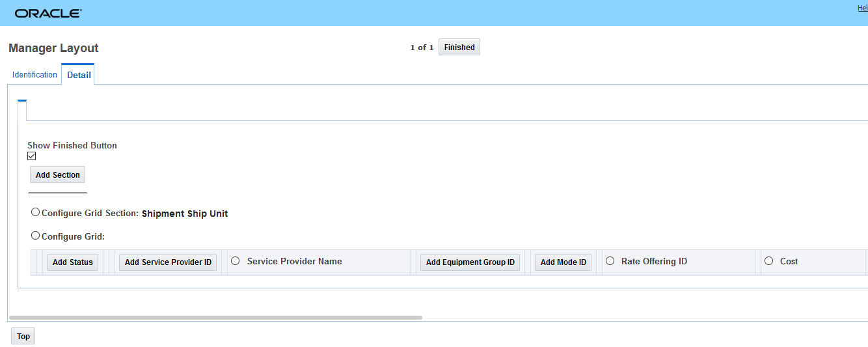Select the Detail tab
The height and width of the screenshot is (347, 868).
click(x=79, y=75)
